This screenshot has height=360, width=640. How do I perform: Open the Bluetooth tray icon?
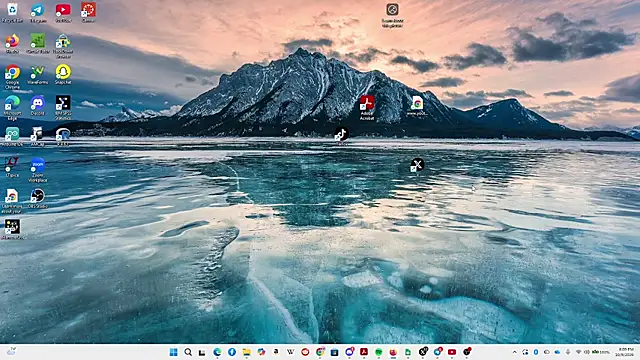[x=536, y=352]
